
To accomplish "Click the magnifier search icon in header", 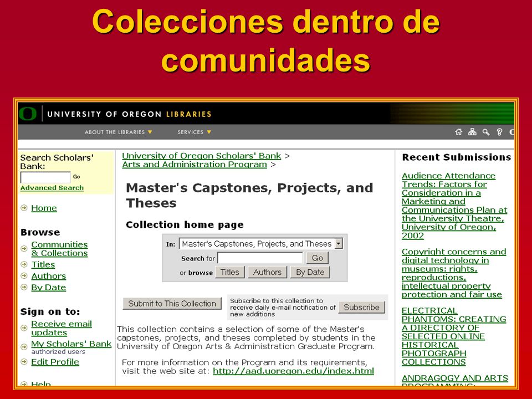I will [486, 132].
